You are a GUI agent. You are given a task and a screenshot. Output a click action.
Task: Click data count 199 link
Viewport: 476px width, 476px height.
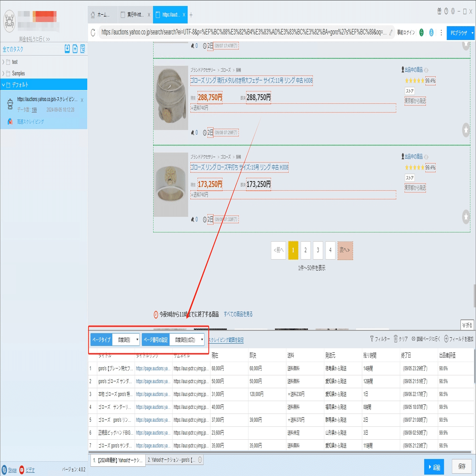pyautogui.click(x=34, y=110)
